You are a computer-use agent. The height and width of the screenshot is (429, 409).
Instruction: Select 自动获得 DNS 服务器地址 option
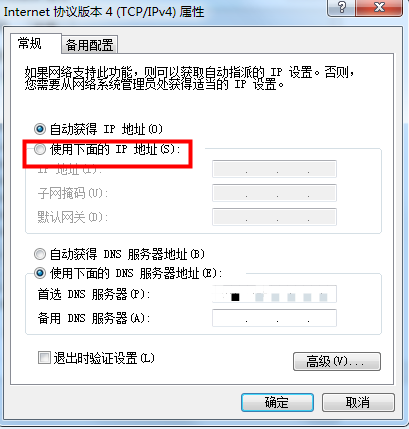point(40,254)
